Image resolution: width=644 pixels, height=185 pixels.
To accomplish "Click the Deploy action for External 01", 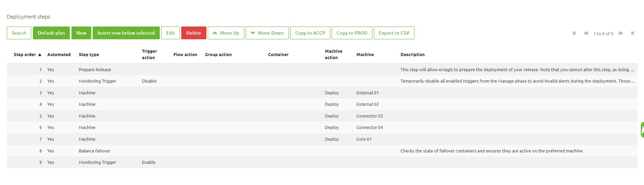I will [332, 93].
